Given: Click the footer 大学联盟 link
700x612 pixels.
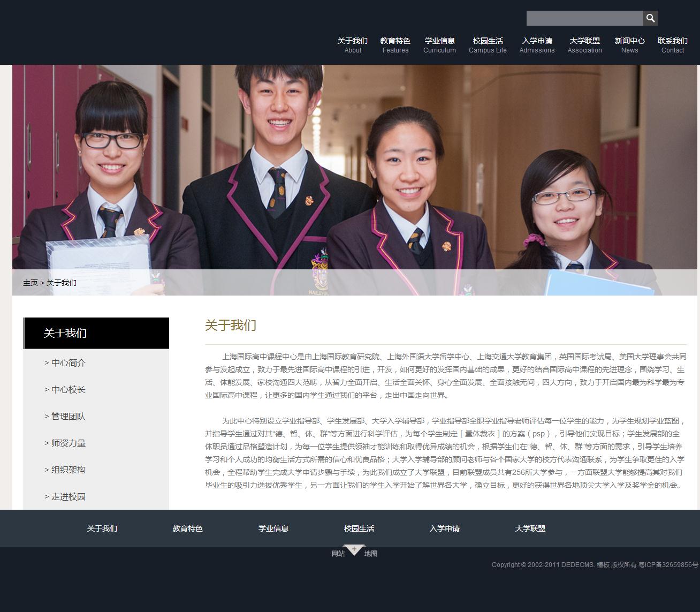Looking at the screenshot, I should 530,528.
